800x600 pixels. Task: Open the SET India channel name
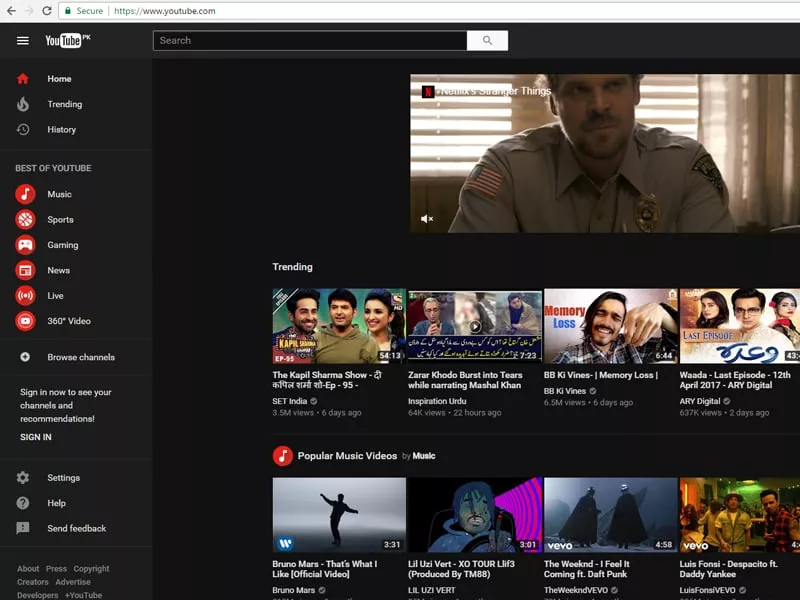(x=289, y=401)
